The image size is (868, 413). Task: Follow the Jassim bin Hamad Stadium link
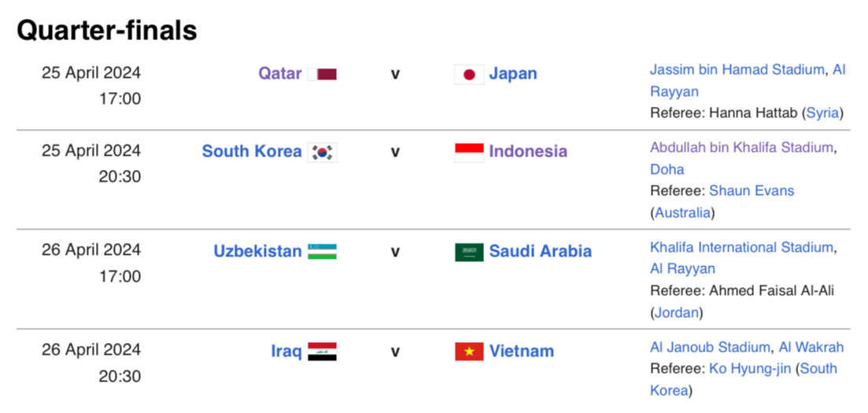[x=737, y=70]
